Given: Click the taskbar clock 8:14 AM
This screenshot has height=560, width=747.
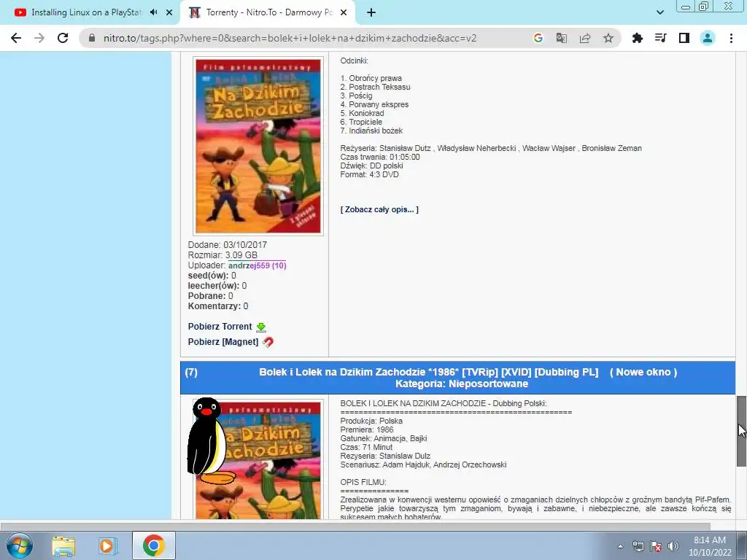Looking at the screenshot, I should pyautogui.click(x=709, y=540).
